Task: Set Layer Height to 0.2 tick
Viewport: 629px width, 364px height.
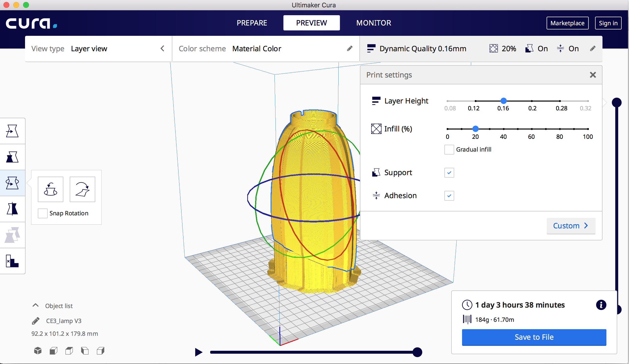Action: point(532,101)
